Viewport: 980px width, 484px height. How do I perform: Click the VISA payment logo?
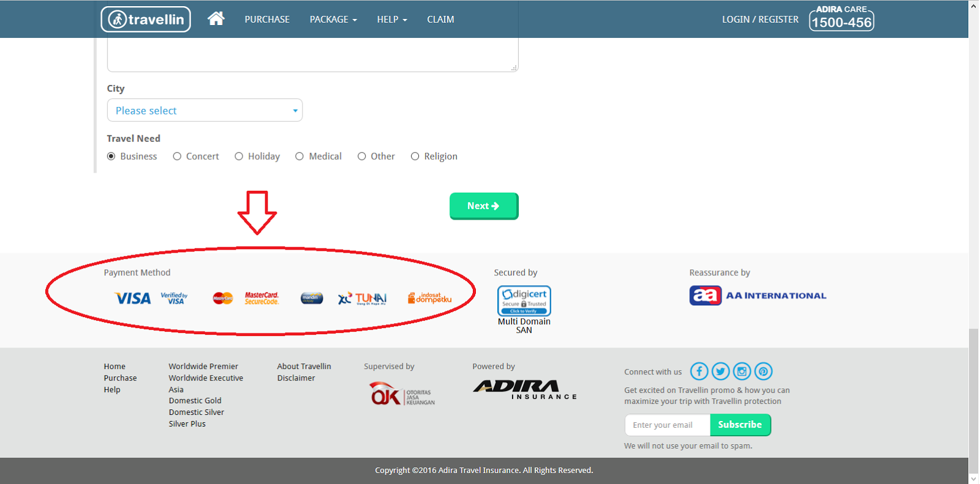coord(133,298)
